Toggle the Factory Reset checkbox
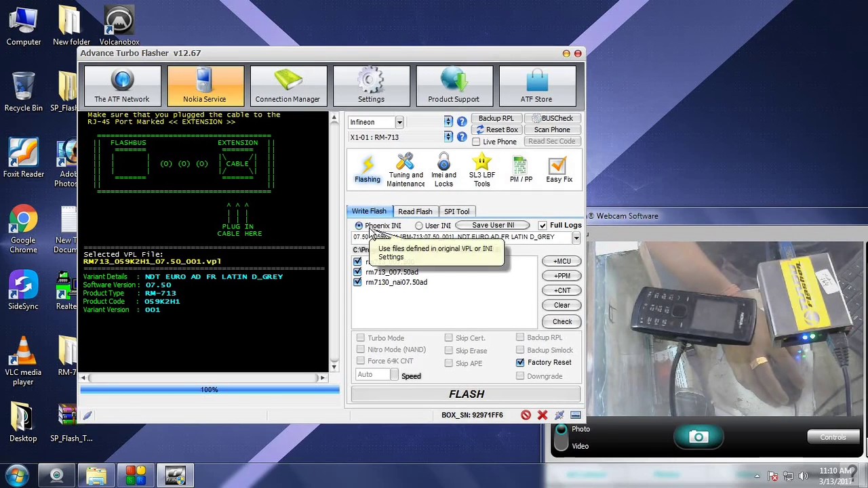 pos(520,363)
